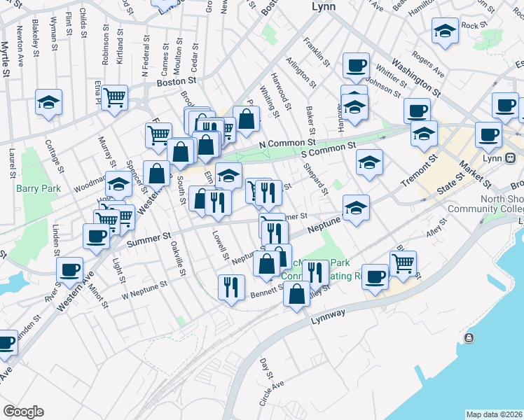Open the Google logo link
Viewport: 524px width, 420px height.
tap(23, 412)
